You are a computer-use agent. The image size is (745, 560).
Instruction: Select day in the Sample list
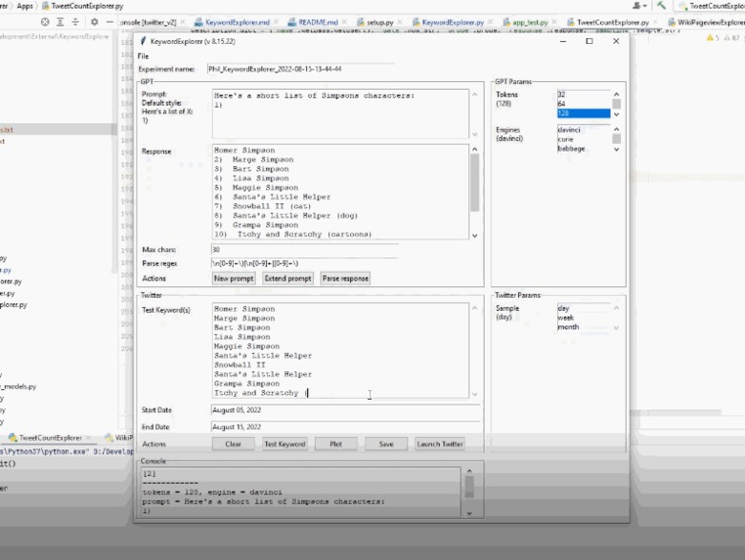tap(584, 308)
